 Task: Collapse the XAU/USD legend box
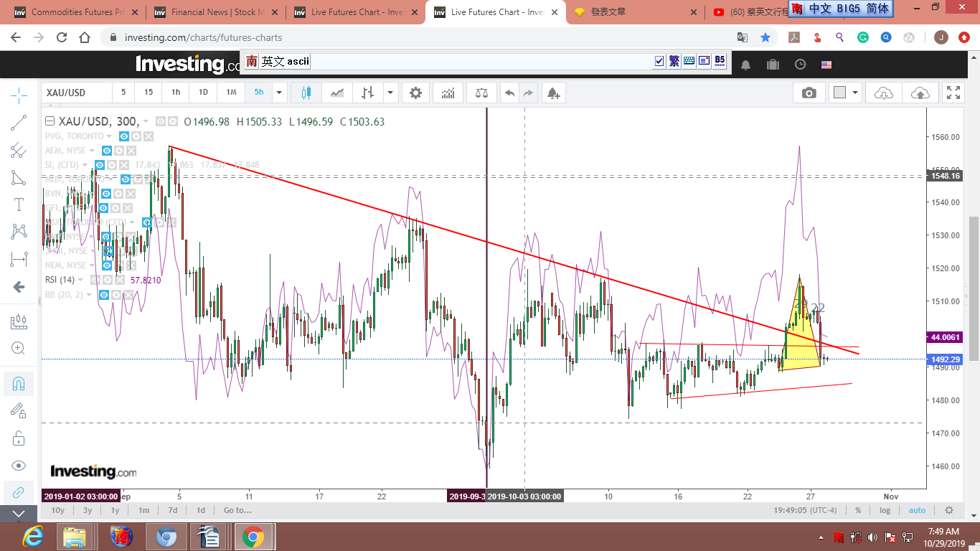point(50,121)
